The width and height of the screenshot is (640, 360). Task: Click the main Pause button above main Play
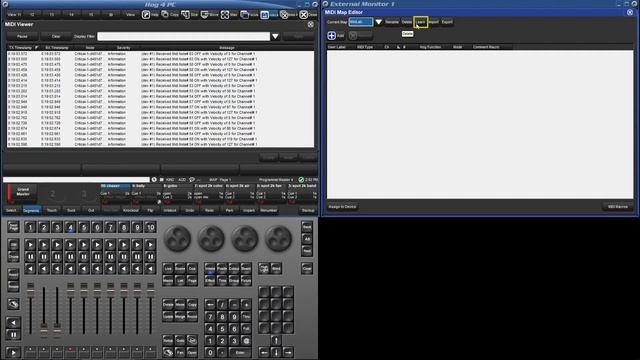(x=13, y=335)
